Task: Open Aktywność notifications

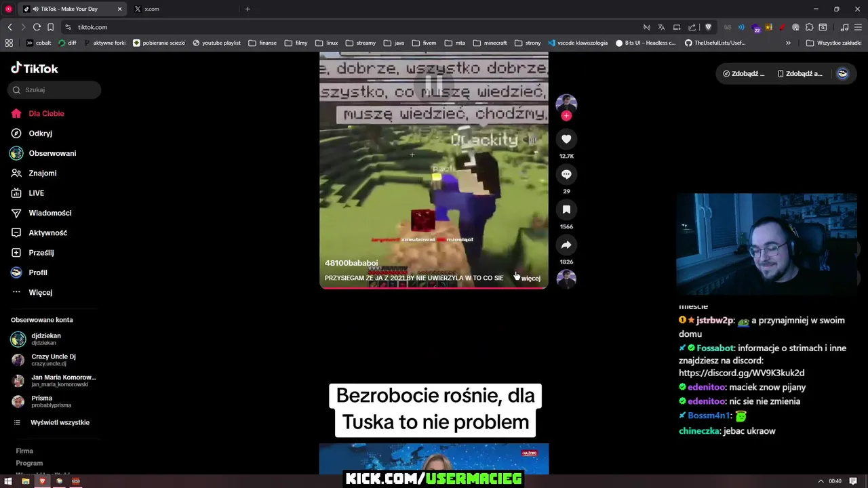Action: pyautogui.click(x=47, y=232)
